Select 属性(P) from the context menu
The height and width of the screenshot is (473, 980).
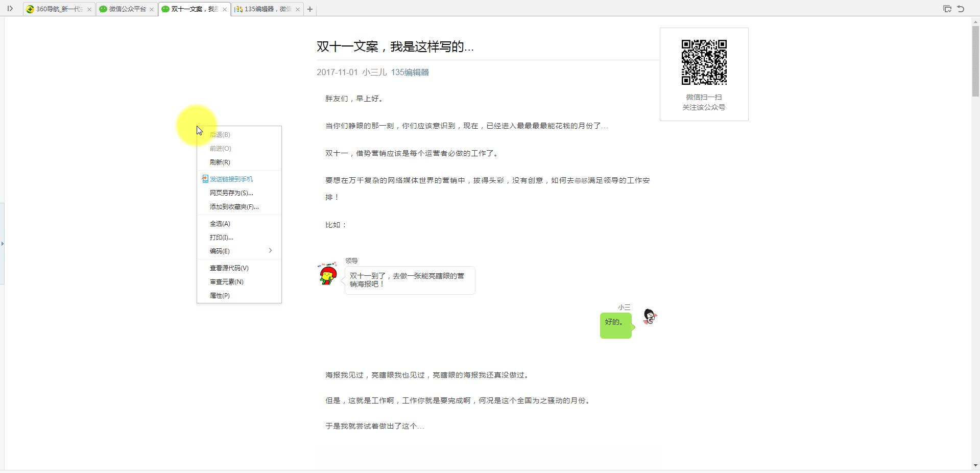point(239,296)
